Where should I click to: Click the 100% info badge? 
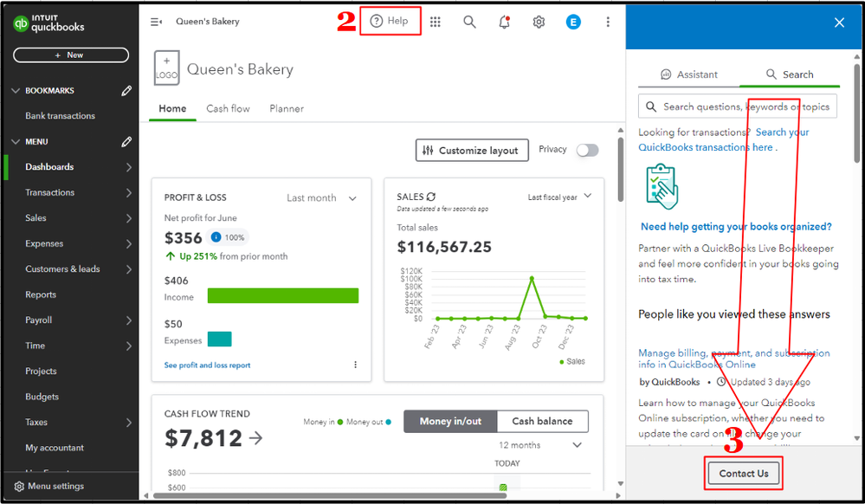(229, 237)
